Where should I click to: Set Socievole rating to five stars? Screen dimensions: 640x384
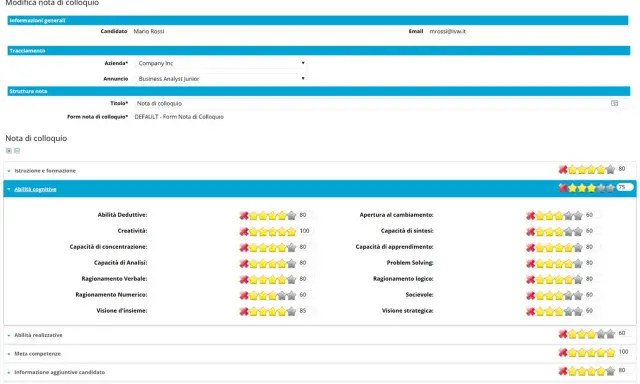pos(578,295)
